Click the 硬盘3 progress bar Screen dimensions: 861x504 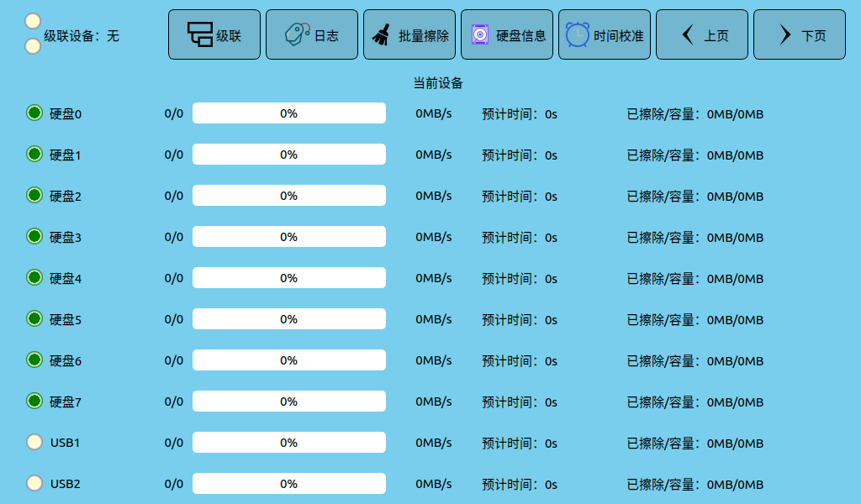pyautogui.click(x=288, y=237)
